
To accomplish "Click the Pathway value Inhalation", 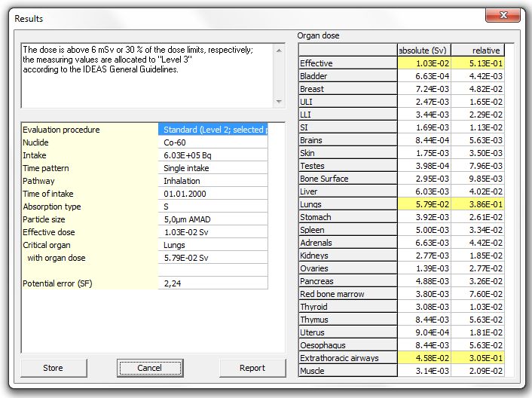I will coord(213,181).
